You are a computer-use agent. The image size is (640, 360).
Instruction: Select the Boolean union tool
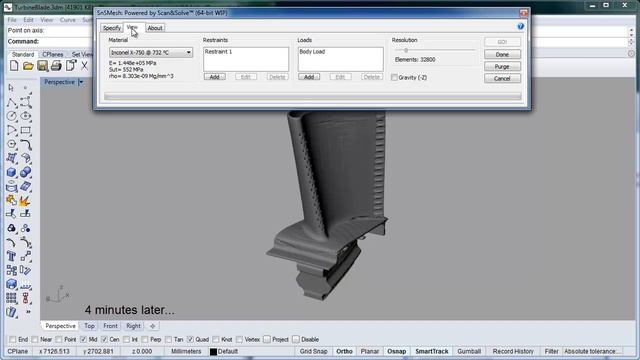26,172
